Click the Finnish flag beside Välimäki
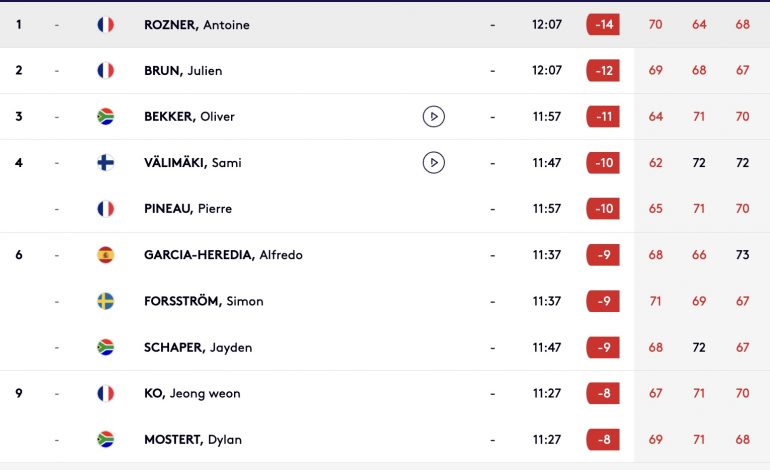The width and height of the screenshot is (770, 470). pos(106,163)
